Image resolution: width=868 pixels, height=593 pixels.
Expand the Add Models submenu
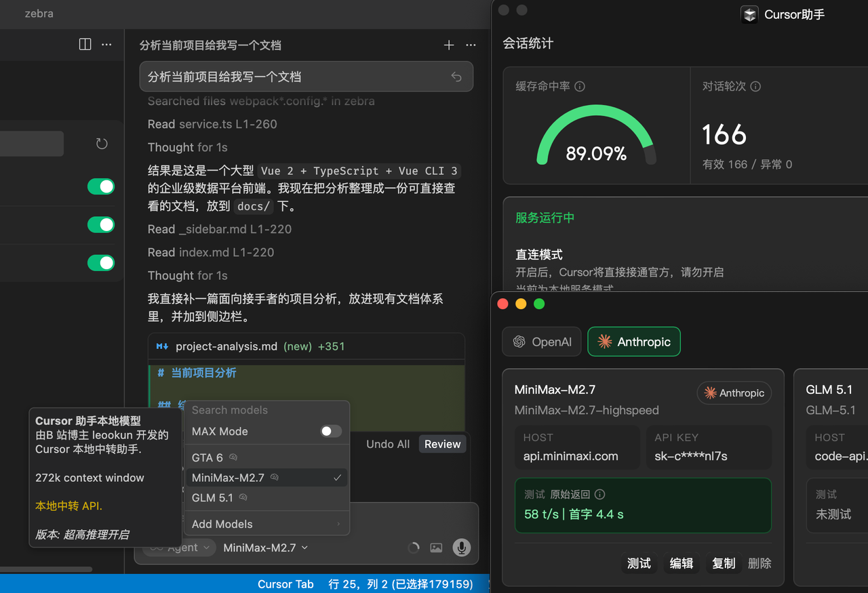[x=267, y=524]
